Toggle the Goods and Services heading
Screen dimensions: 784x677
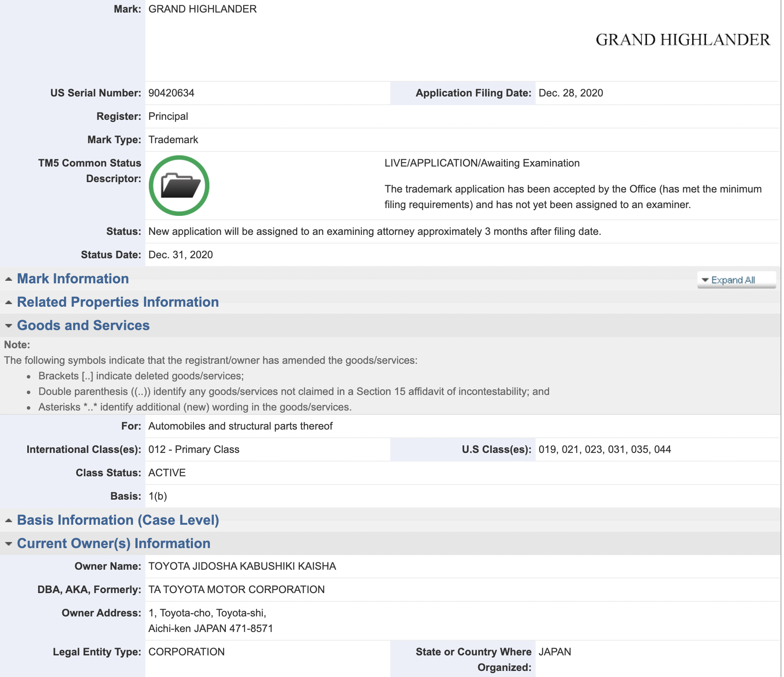click(83, 326)
